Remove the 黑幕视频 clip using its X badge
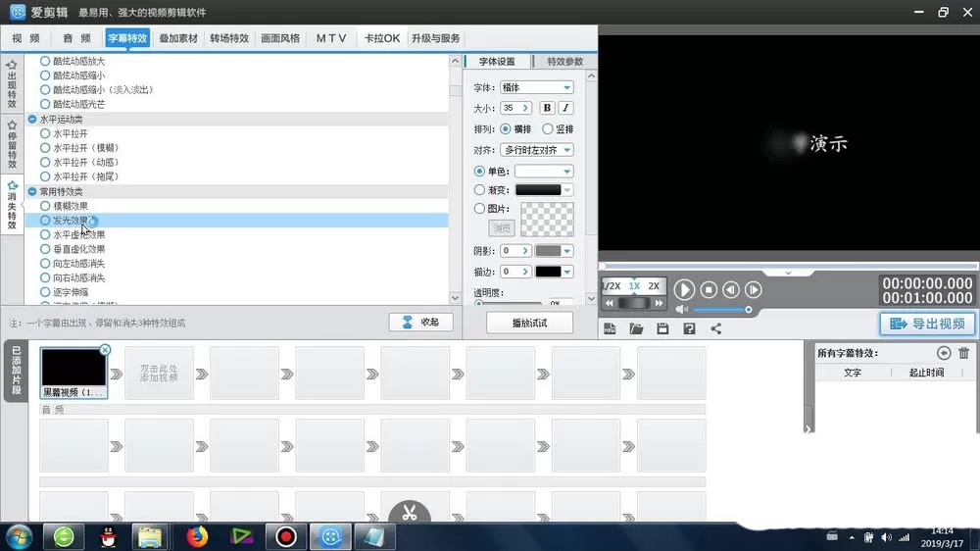This screenshot has width=980, height=551. [x=105, y=350]
